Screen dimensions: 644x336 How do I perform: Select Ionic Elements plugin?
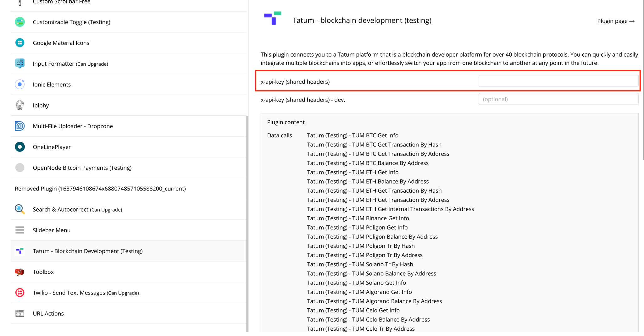[129, 84]
